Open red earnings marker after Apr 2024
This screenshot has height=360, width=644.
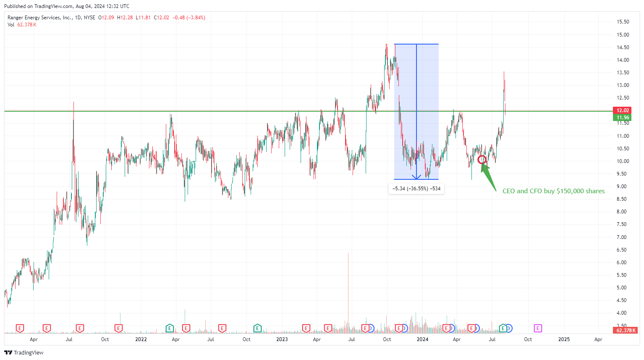(472, 328)
